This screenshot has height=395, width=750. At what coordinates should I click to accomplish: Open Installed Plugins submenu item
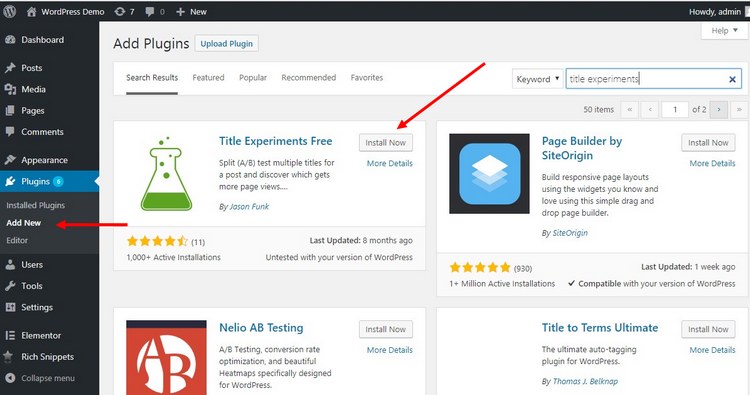tap(35, 205)
